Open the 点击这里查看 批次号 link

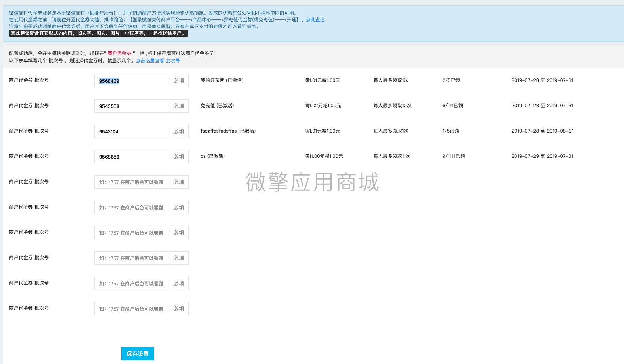tap(158, 61)
